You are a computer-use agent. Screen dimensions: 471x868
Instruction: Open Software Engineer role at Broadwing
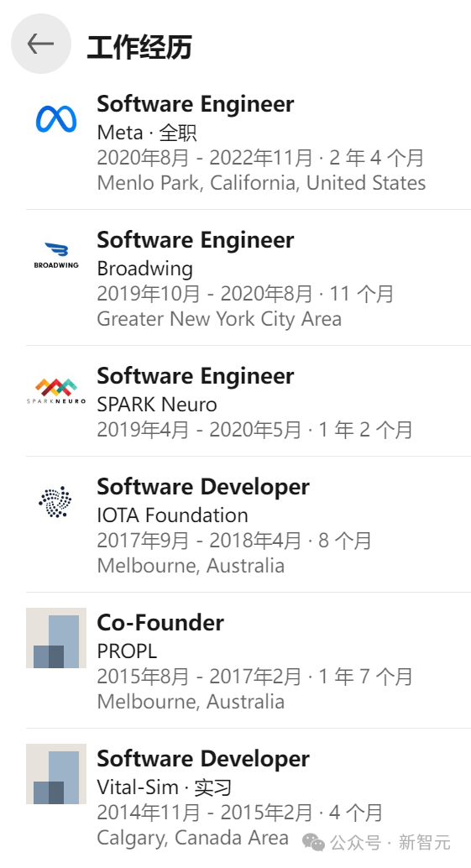[196, 240]
